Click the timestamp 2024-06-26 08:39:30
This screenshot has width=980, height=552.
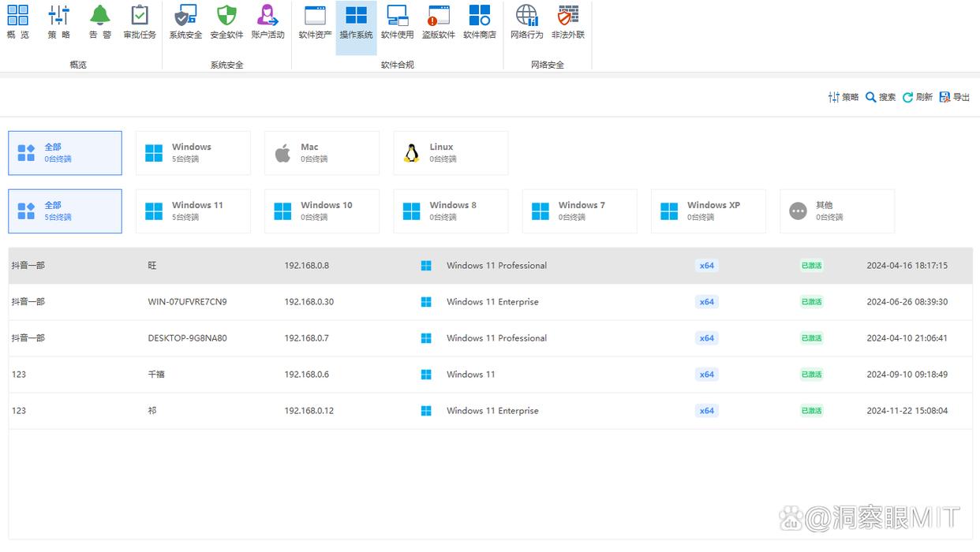click(907, 302)
